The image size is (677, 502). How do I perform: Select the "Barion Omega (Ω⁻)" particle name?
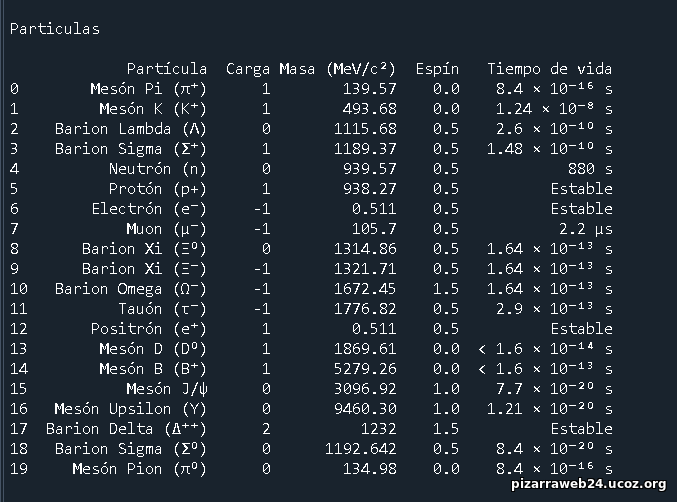click(x=131, y=289)
